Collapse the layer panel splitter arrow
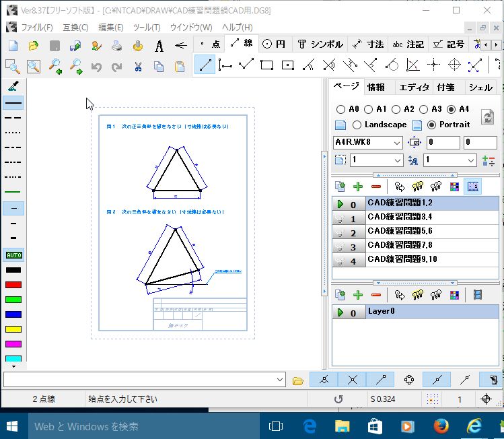Image resolution: width=504 pixels, height=439 pixels. click(x=415, y=283)
